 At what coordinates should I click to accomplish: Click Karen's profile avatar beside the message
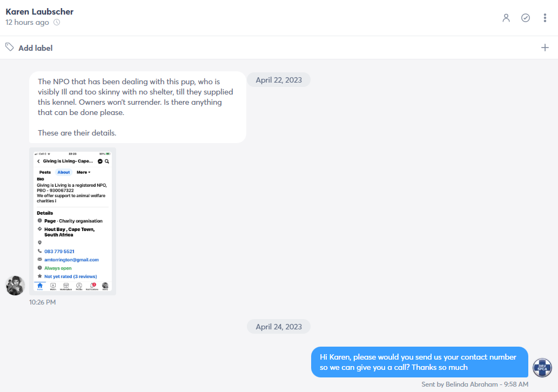(x=15, y=285)
